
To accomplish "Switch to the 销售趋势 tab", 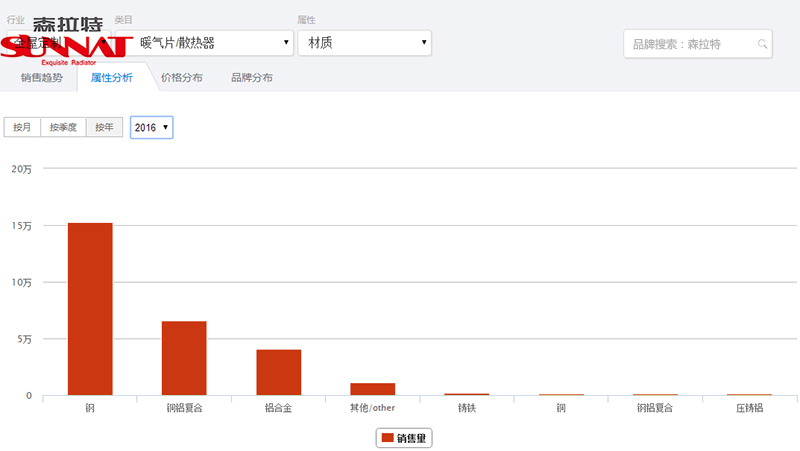I will click(x=41, y=78).
